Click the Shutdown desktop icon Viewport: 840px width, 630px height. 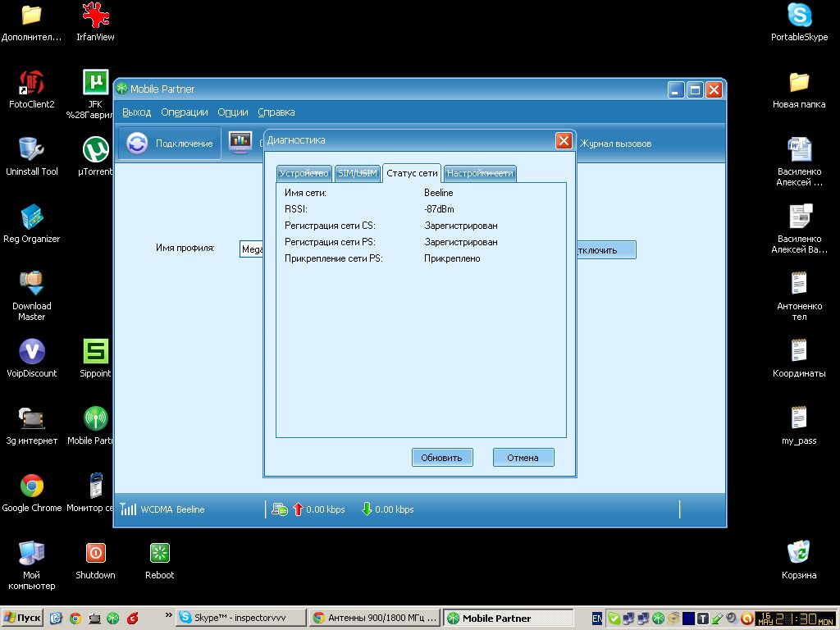point(95,560)
